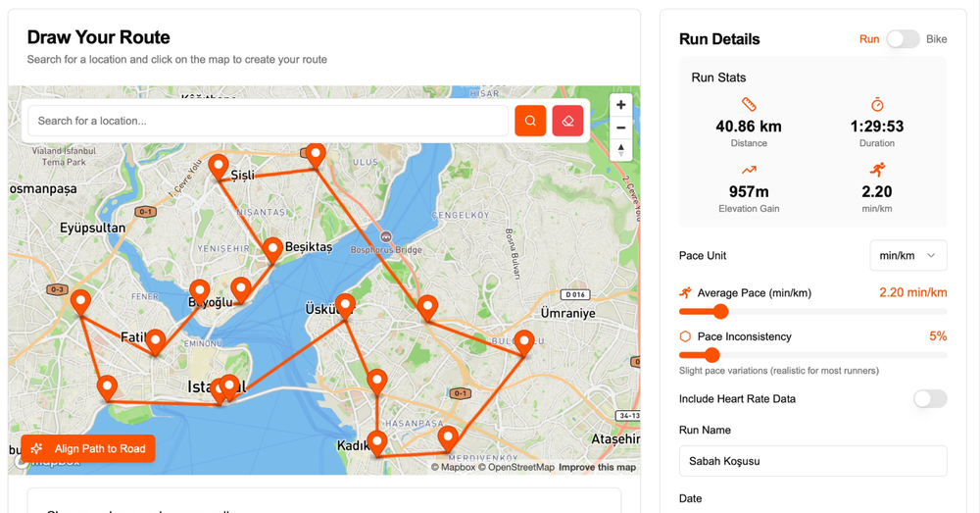Click the route pin near Bulgurlu
980x513 pixels.
[x=524, y=343]
